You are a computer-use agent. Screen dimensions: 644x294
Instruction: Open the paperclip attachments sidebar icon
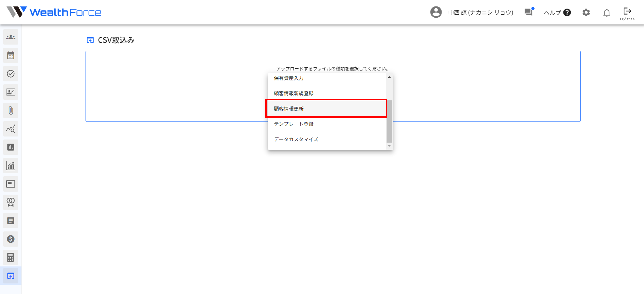[11, 110]
